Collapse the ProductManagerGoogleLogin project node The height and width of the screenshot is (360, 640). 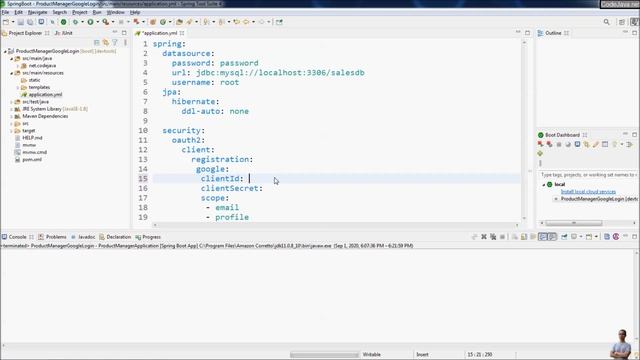point(5,51)
